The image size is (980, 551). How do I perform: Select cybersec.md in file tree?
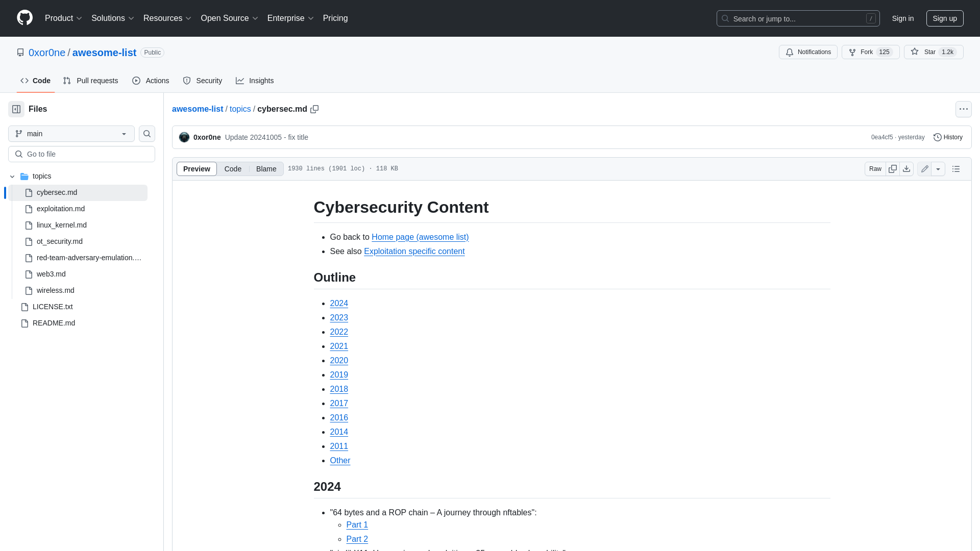point(78,193)
